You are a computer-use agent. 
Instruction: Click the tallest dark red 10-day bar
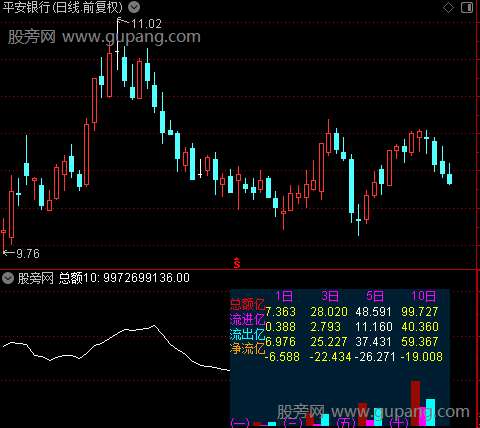coord(415,403)
